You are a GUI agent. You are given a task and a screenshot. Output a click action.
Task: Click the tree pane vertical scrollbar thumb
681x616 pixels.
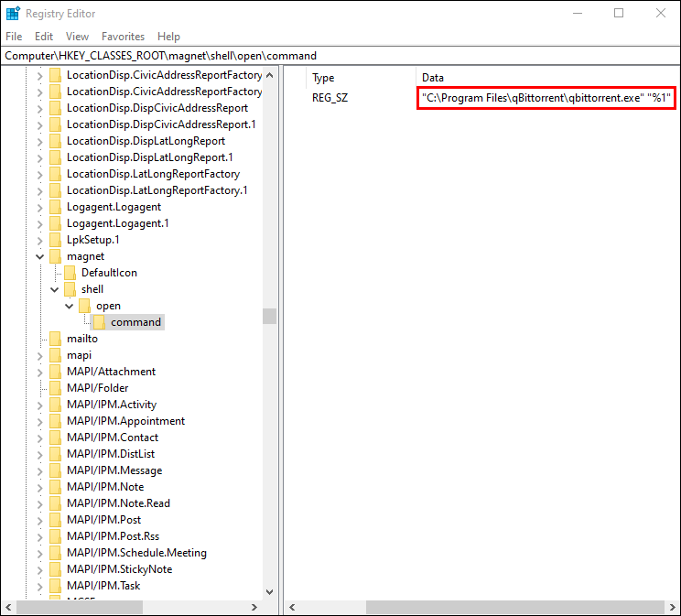(x=269, y=317)
